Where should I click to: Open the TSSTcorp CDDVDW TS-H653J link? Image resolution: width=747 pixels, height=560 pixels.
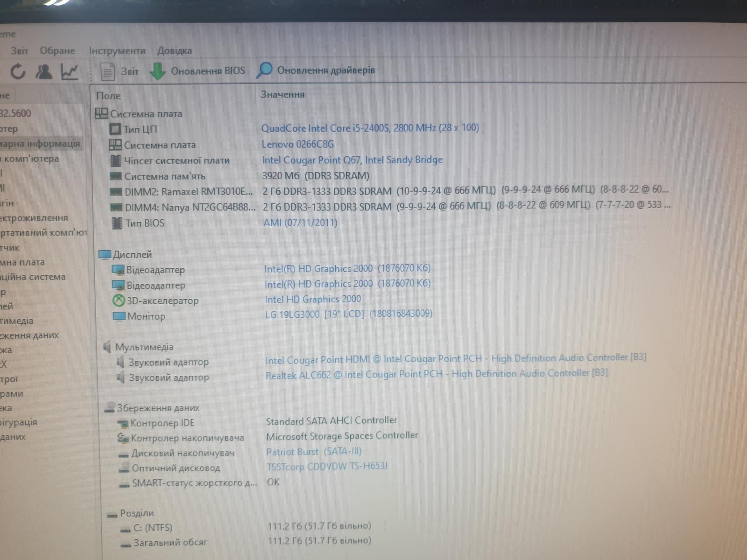coord(327,466)
